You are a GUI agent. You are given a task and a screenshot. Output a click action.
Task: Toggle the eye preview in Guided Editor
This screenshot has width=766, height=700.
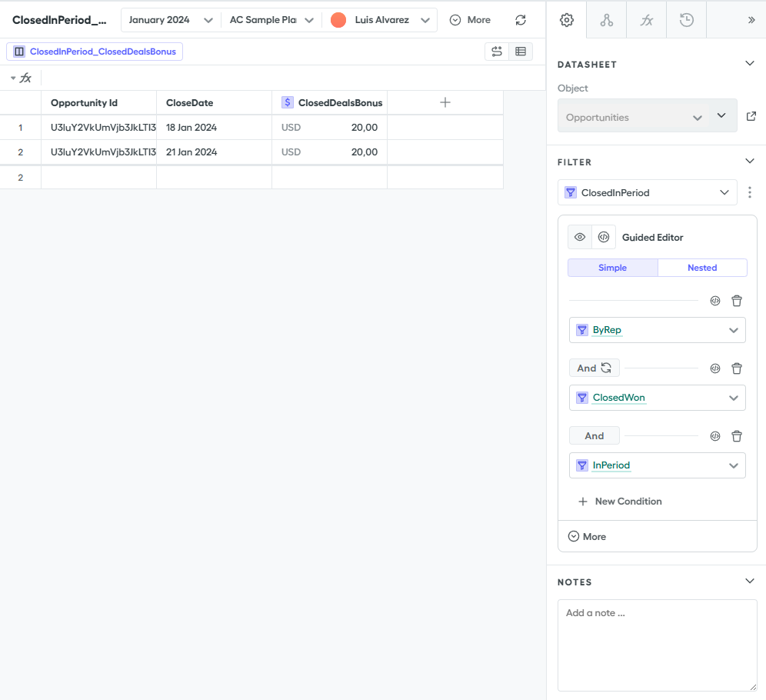[x=580, y=237]
